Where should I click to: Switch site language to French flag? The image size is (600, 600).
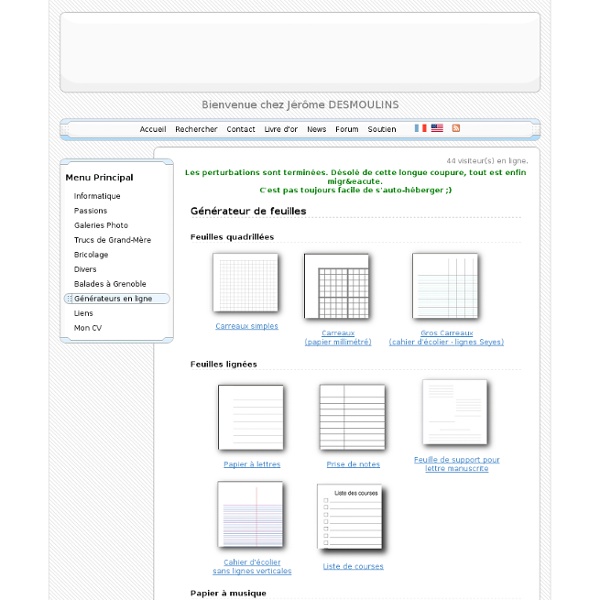(x=420, y=128)
